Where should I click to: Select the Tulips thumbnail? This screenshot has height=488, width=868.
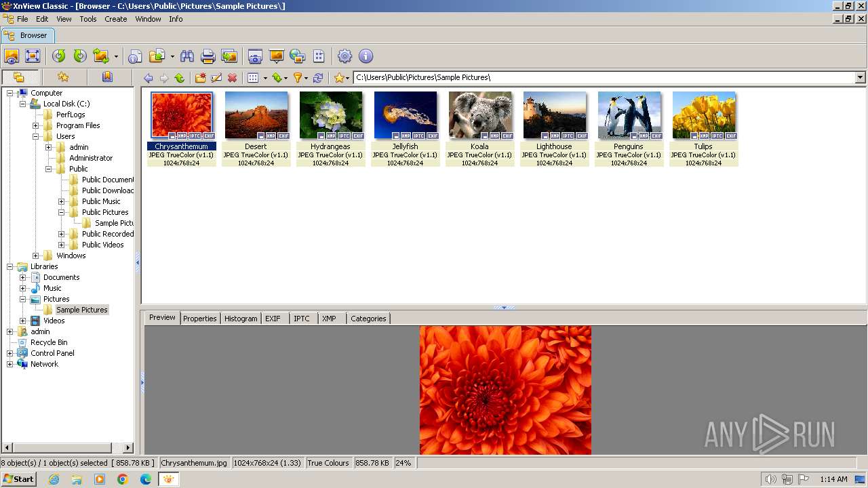[x=703, y=115]
